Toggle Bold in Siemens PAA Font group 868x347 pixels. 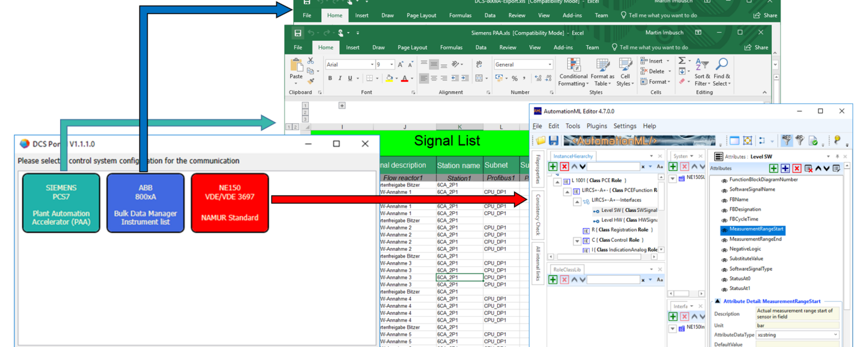tap(330, 79)
